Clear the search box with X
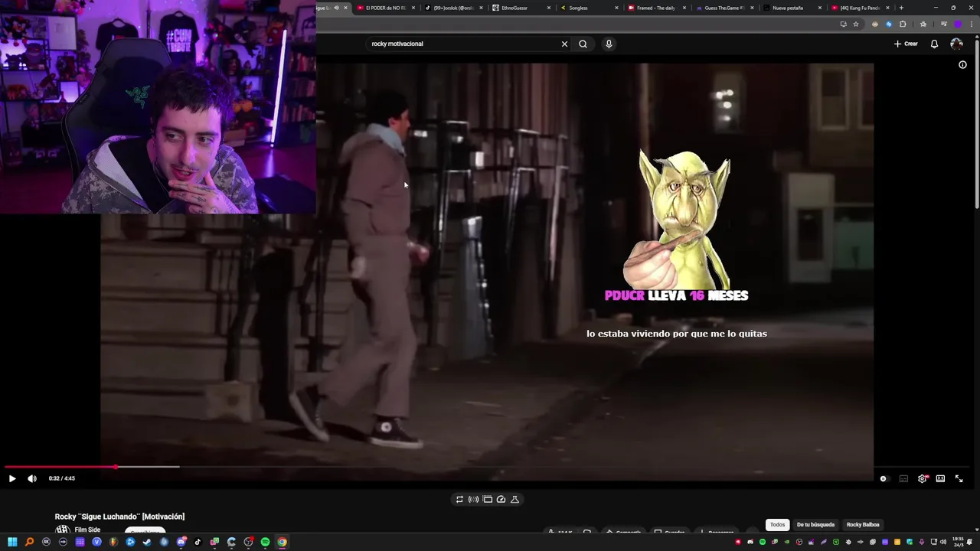Screen dimensions: 980x551 click(564, 44)
